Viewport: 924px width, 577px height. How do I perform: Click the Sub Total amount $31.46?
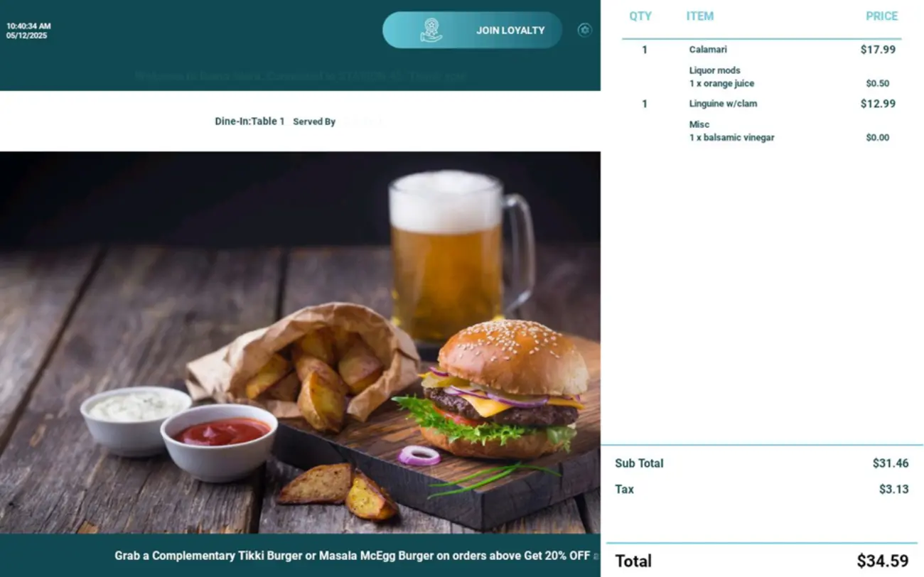tap(891, 463)
